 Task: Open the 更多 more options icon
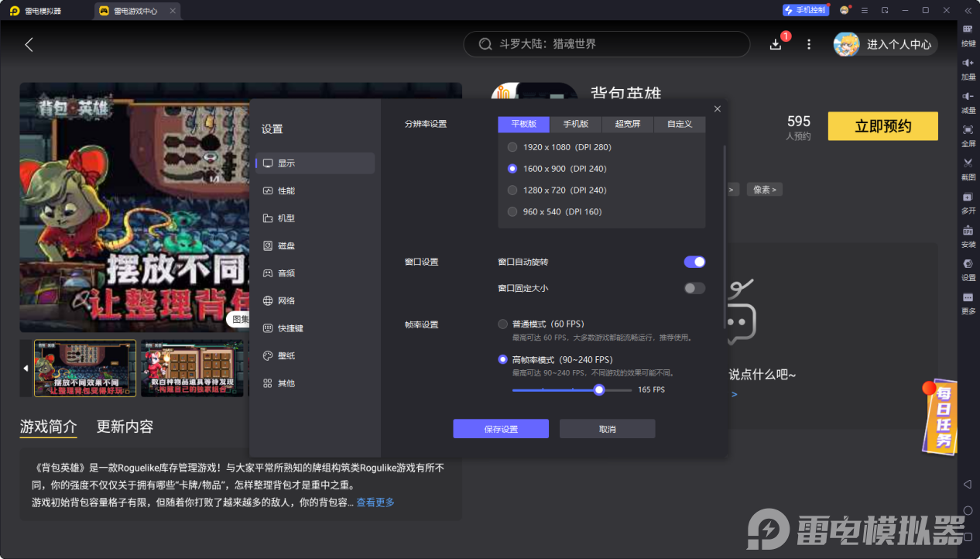[x=968, y=304]
